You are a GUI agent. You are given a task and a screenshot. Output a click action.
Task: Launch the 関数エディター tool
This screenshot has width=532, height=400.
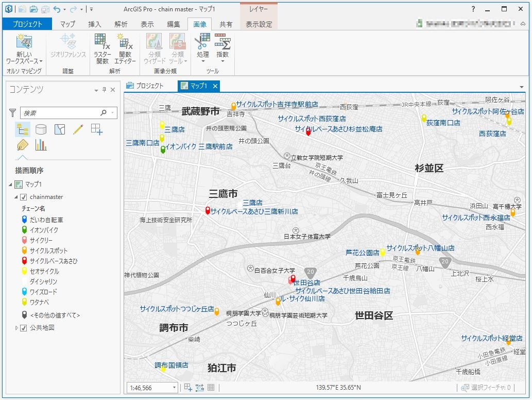(x=125, y=49)
